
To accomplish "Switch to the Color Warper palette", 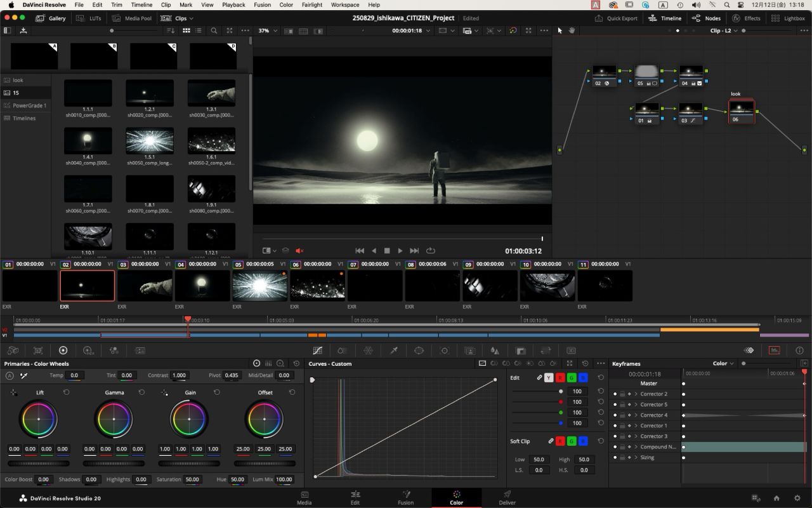I will click(x=368, y=351).
